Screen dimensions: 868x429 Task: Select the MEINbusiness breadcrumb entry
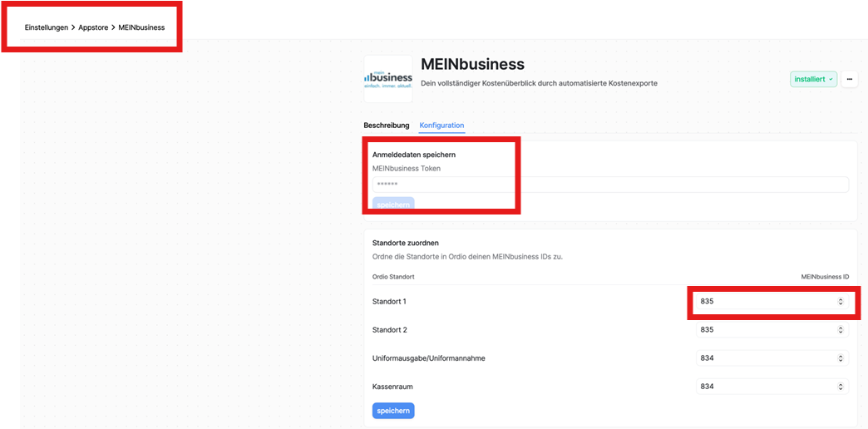(x=141, y=27)
